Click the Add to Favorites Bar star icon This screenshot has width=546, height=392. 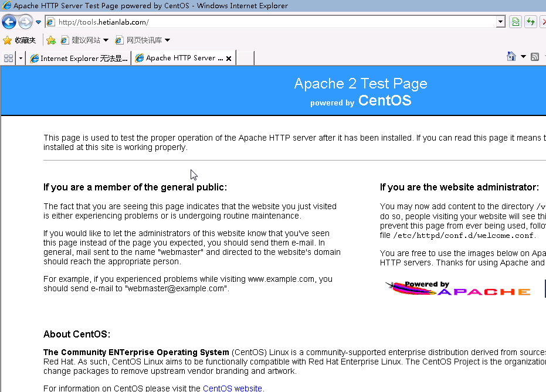point(51,40)
